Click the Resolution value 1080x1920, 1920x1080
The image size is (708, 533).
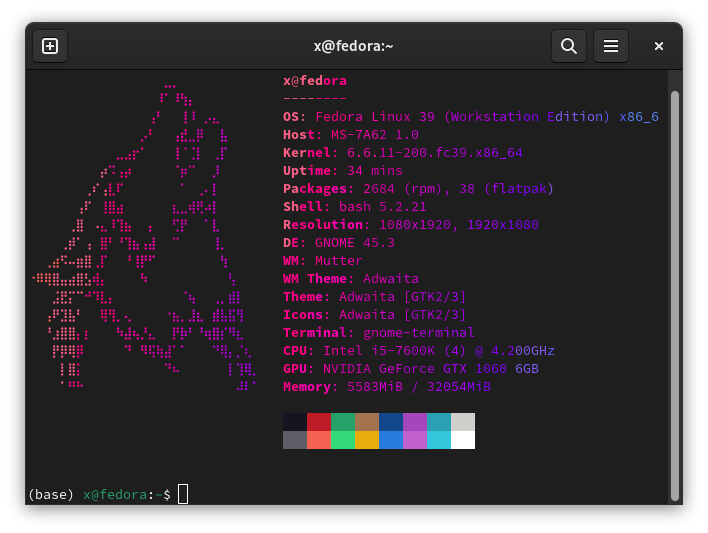pos(458,224)
